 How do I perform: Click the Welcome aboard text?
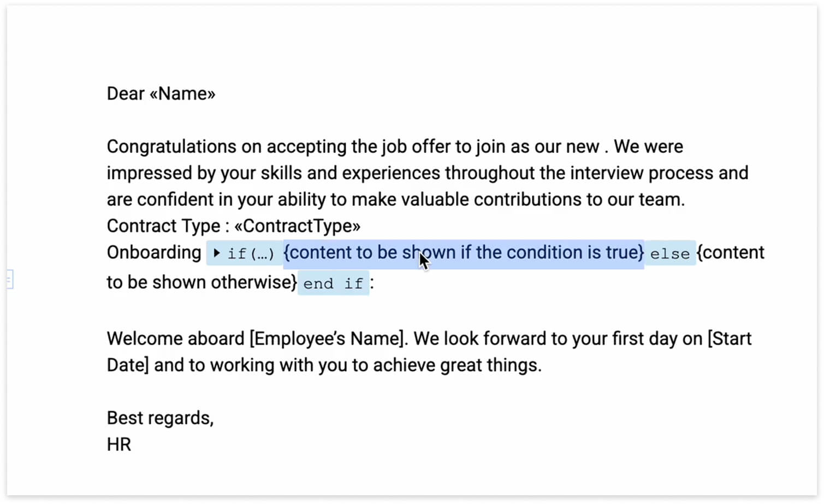pos(176,339)
